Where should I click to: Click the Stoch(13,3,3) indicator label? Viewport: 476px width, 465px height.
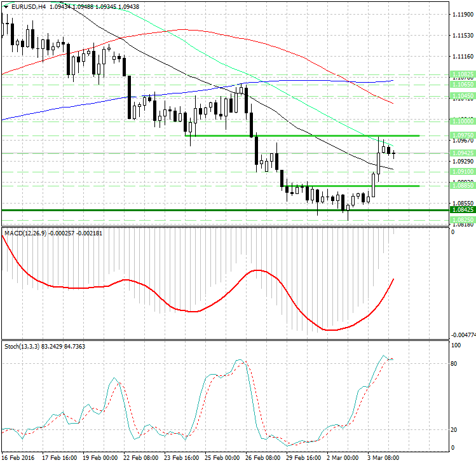coord(21,346)
